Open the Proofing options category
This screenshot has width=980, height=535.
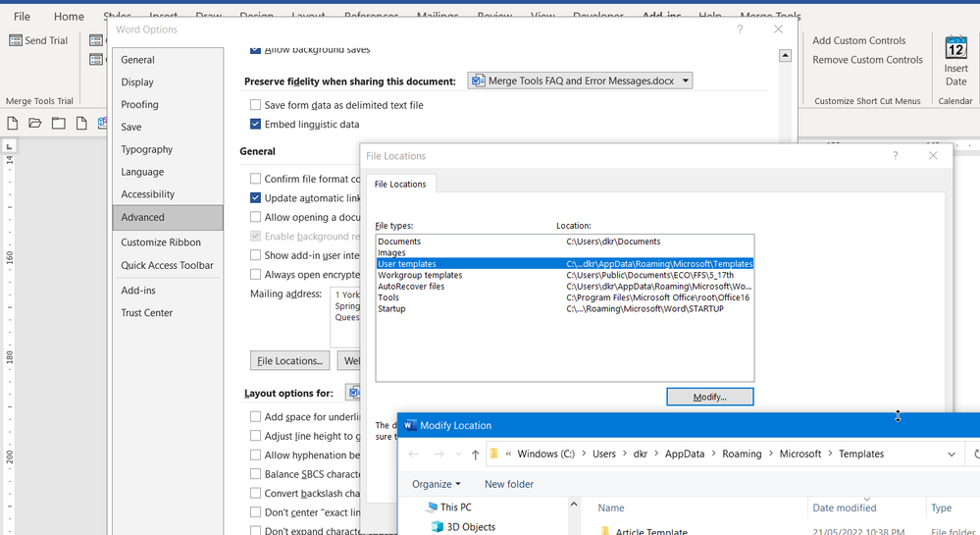(x=168, y=104)
